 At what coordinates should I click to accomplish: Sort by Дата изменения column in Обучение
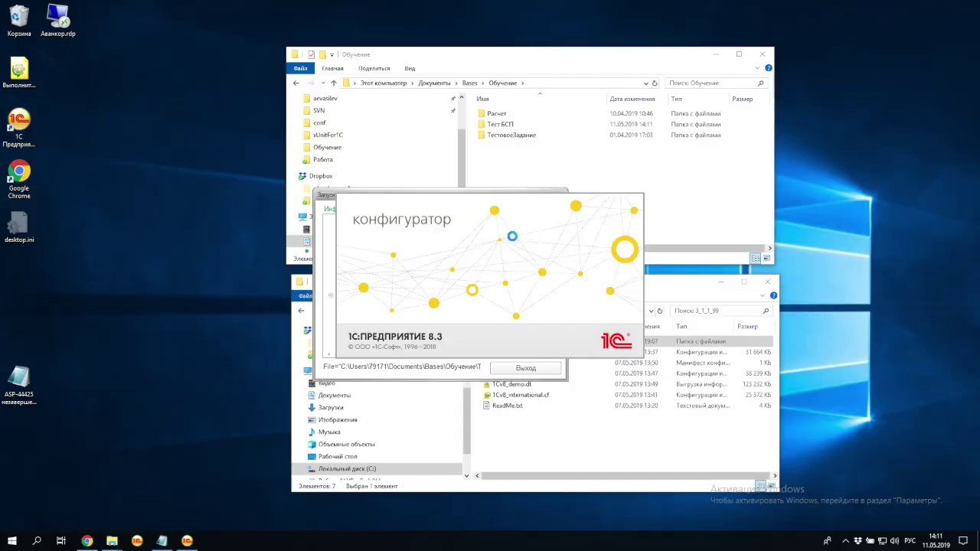pos(632,99)
